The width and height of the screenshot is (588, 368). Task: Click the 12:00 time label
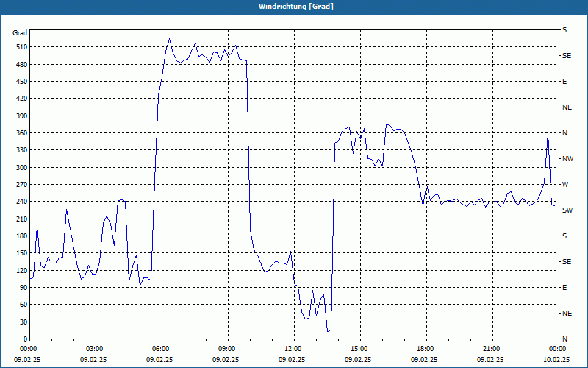[x=295, y=349]
